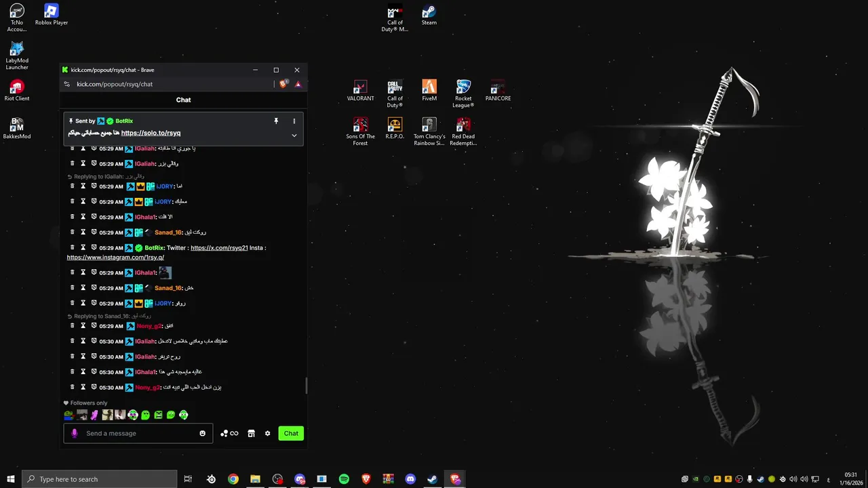Click the 'Replying to Sanad_16' reply header
This screenshot has width=868, height=488.
click(x=108, y=316)
